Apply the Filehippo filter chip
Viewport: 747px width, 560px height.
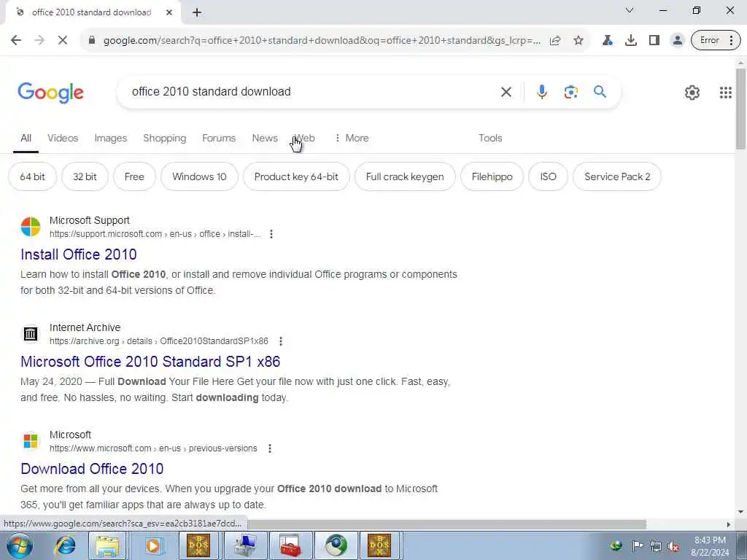click(492, 176)
